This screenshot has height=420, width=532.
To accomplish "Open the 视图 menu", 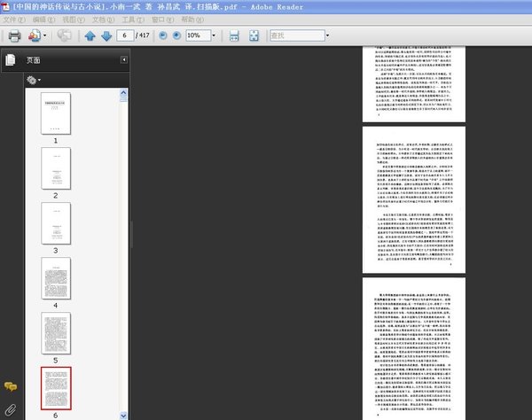I will pyautogui.click(x=74, y=19).
